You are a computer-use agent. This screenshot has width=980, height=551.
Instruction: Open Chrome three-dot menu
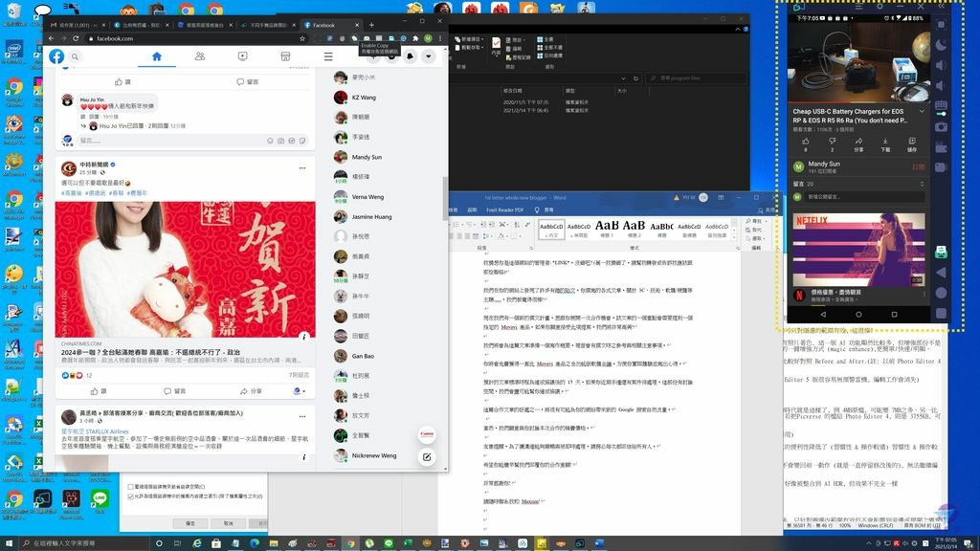(x=440, y=38)
